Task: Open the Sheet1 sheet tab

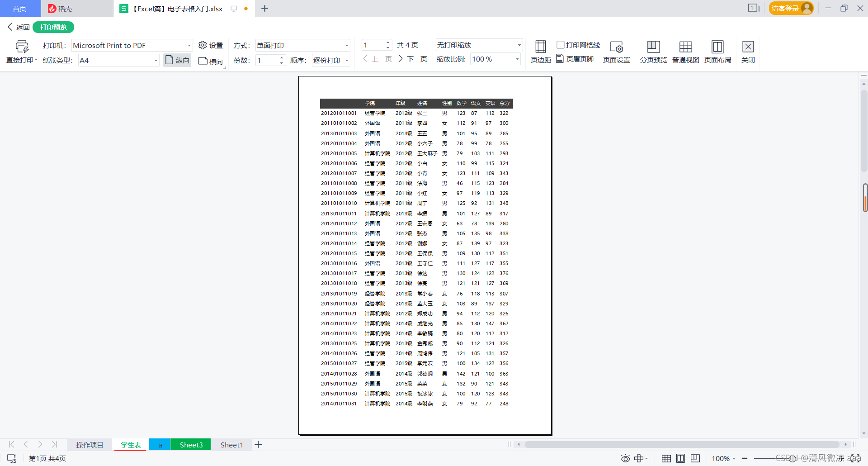Action: [x=231, y=445]
